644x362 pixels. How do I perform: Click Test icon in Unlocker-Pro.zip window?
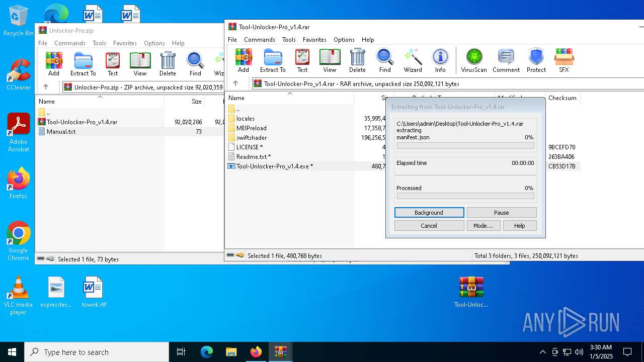113,64
